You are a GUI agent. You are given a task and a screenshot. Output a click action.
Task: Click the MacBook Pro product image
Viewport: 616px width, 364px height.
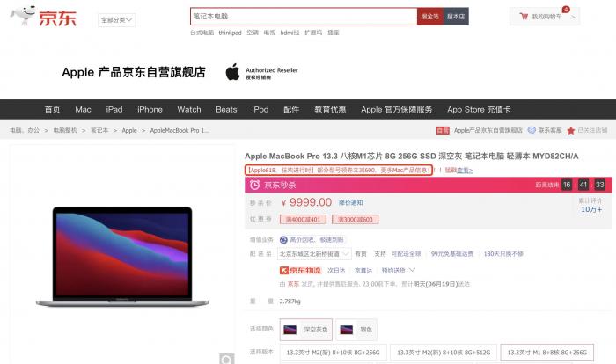tap(122, 257)
